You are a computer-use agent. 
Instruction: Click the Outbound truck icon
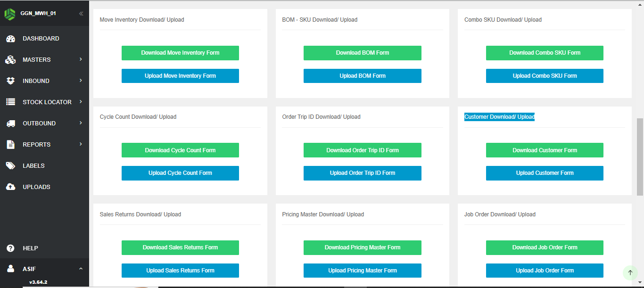coord(10,123)
